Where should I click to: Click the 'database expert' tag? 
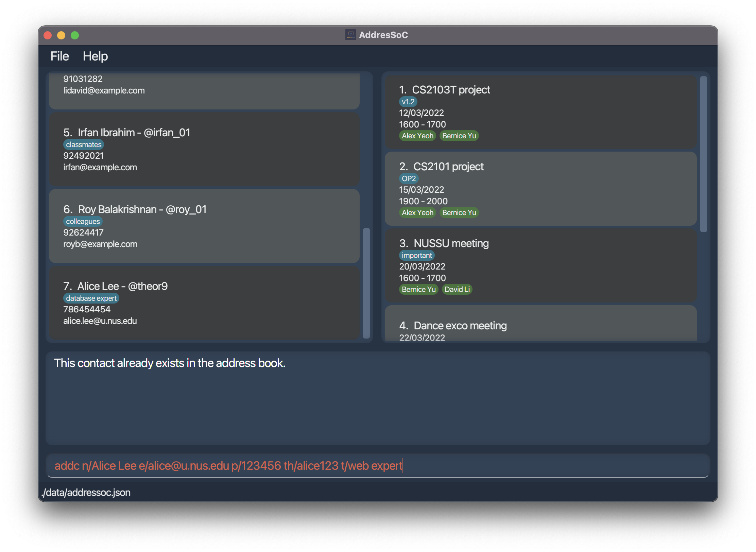click(x=91, y=298)
